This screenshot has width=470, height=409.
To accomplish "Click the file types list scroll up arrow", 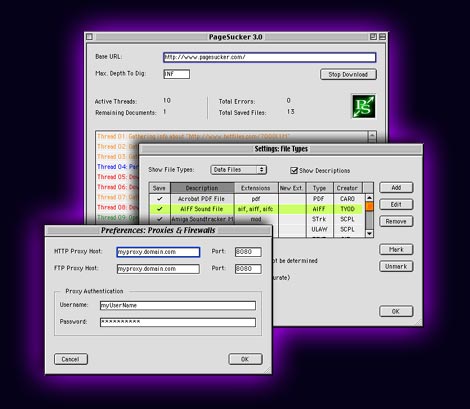I will 369,198.
